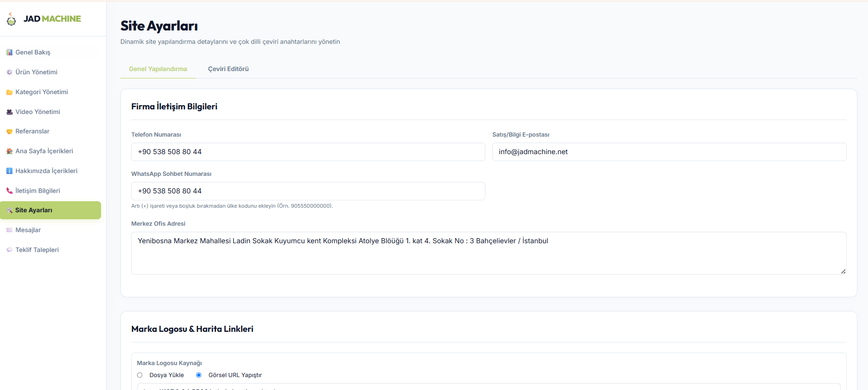Click the Video Yönetimi camera icon
868x390 pixels.
9,112
